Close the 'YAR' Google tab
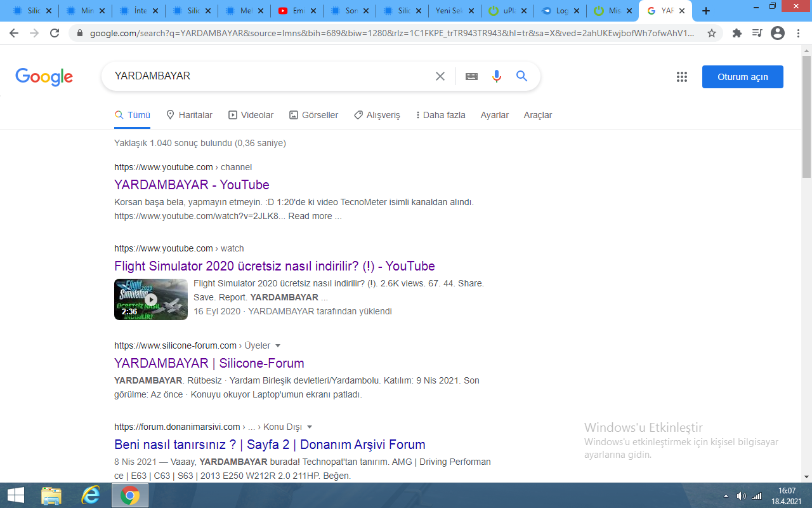 (x=683, y=11)
